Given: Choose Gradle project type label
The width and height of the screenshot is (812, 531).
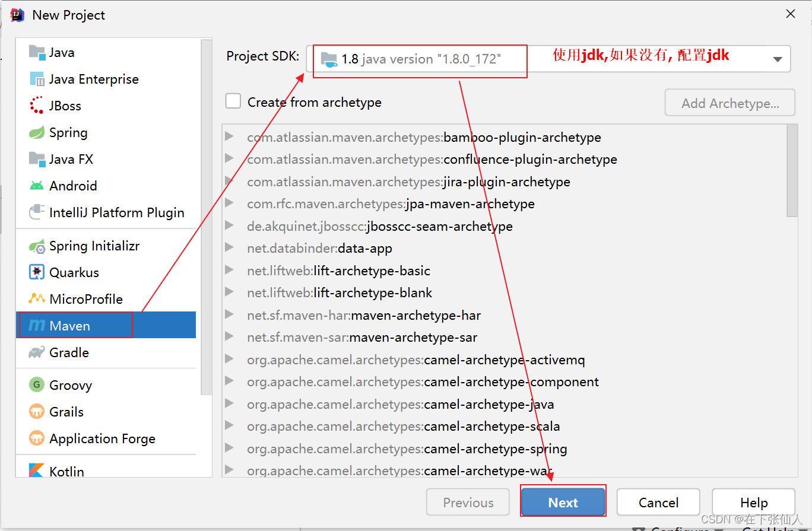Looking at the screenshot, I should coord(69,352).
